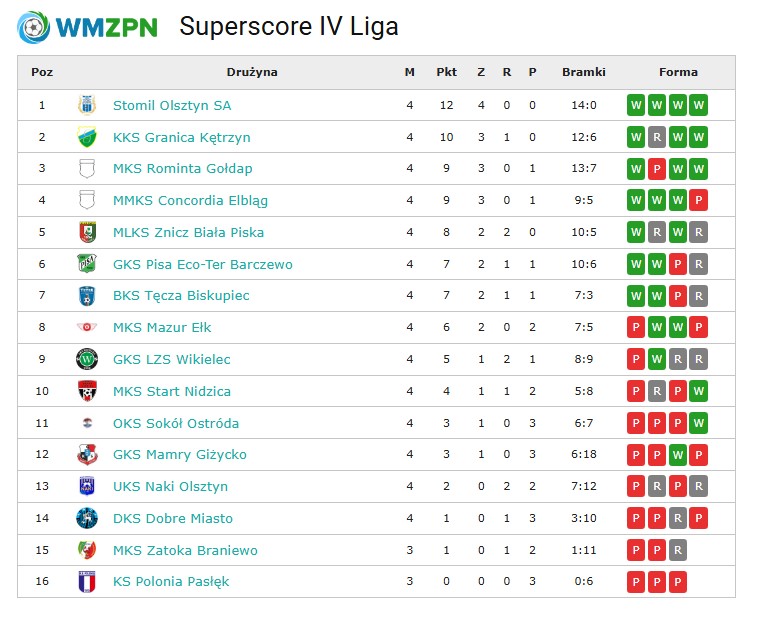Click the red P form badge for Concordia Elbląg
761x618 pixels.
click(x=698, y=200)
